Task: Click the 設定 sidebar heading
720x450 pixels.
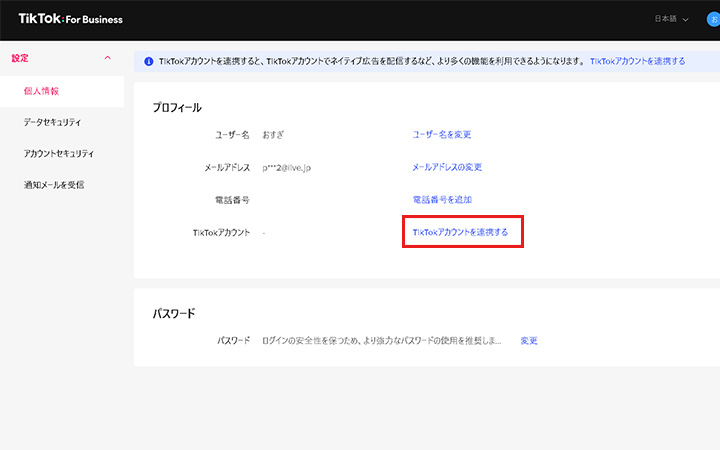Action: point(20,58)
